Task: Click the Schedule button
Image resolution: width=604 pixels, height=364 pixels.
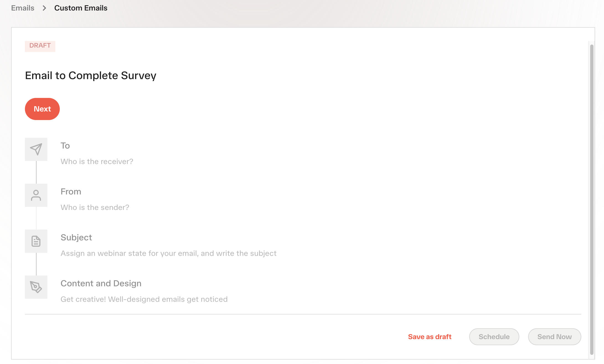Action: 494,337
